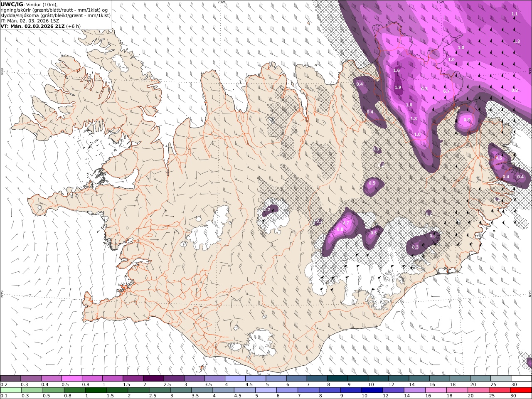Click the dark teal swatch above 8 in top legend row
Viewport: 532px width, 399px height.
[337, 378]
